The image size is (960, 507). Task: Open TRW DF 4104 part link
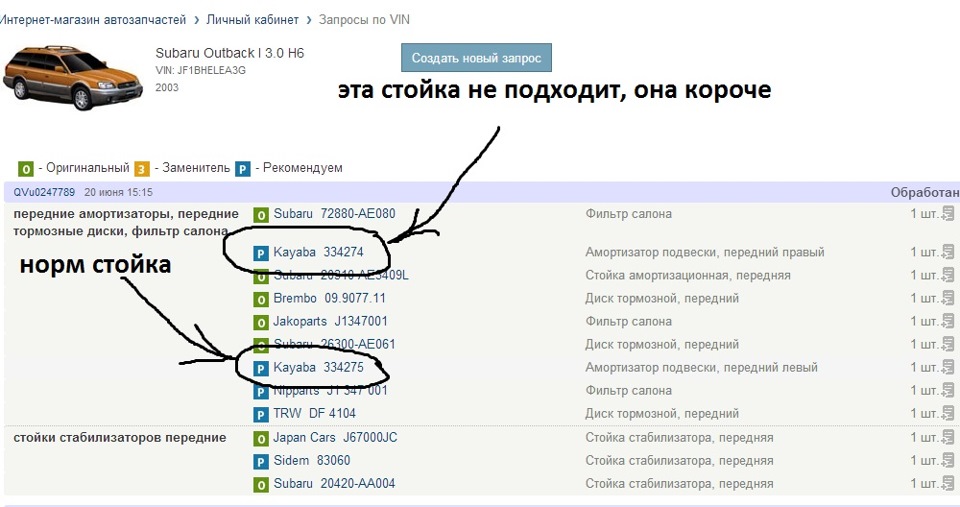pyautogui.click(x=314, y=413)
